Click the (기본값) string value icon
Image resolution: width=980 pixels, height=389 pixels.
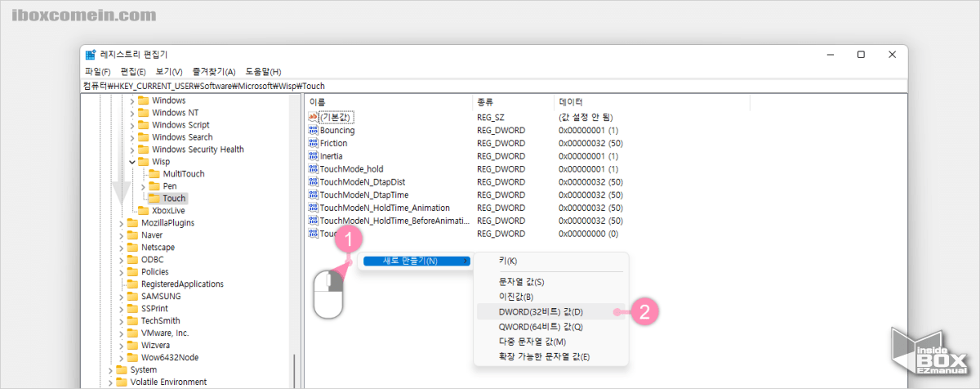coord(313,117)
